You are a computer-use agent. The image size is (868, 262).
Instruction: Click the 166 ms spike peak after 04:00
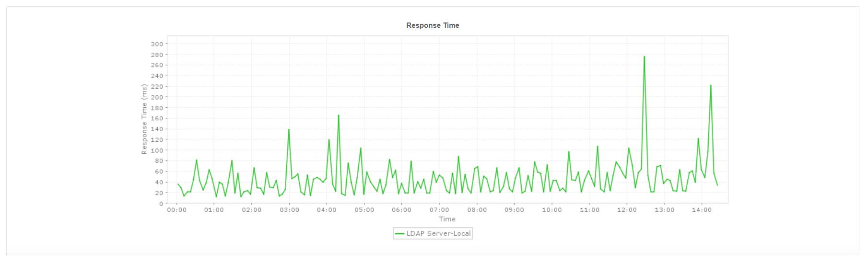[x=339, y=115]
